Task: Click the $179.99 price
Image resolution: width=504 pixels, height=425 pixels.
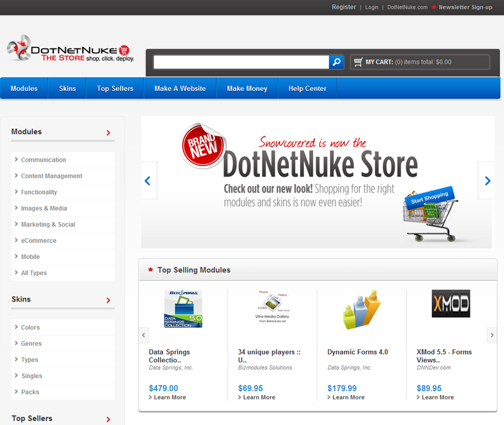Action: 342,388
